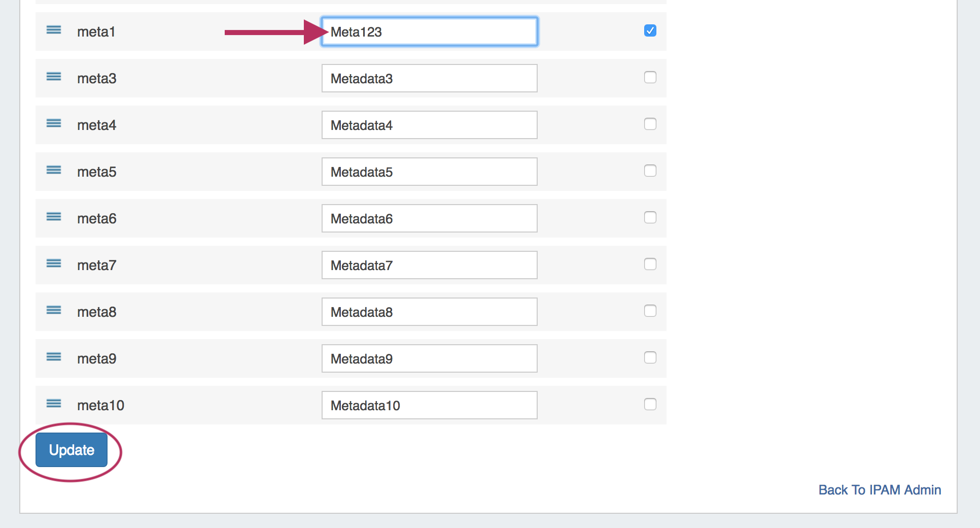The image size is (980, 528).
Task: Click the reorder handle beside meta4
Action: click(x=54, y=123)
